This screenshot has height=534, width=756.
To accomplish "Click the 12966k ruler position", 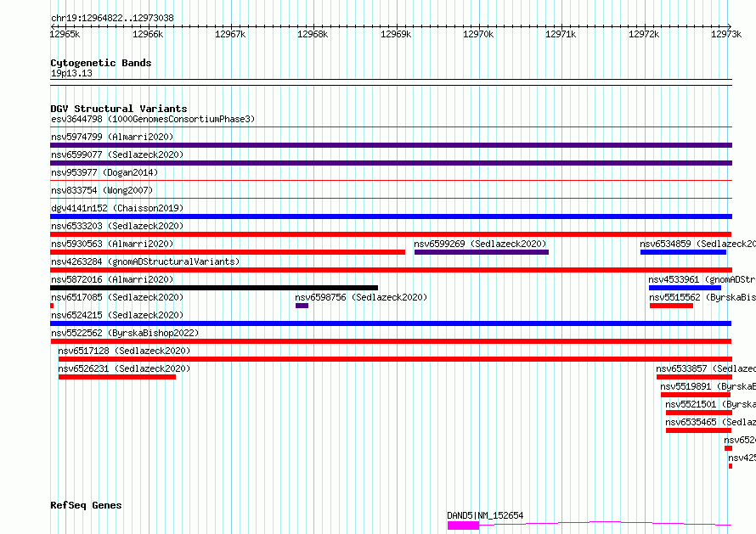I will tap(148, 34).
